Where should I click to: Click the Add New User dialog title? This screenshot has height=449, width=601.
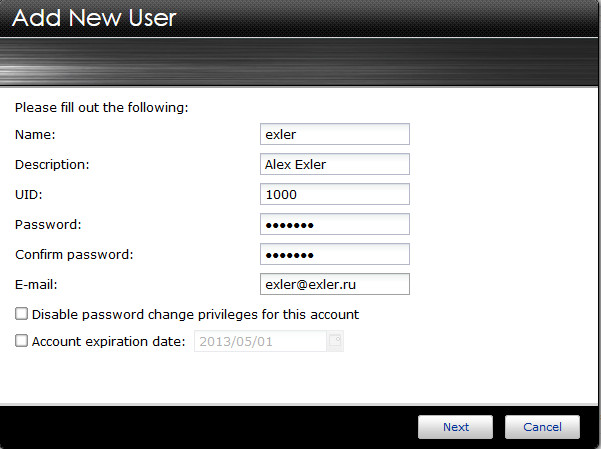(x=94, y=18)
